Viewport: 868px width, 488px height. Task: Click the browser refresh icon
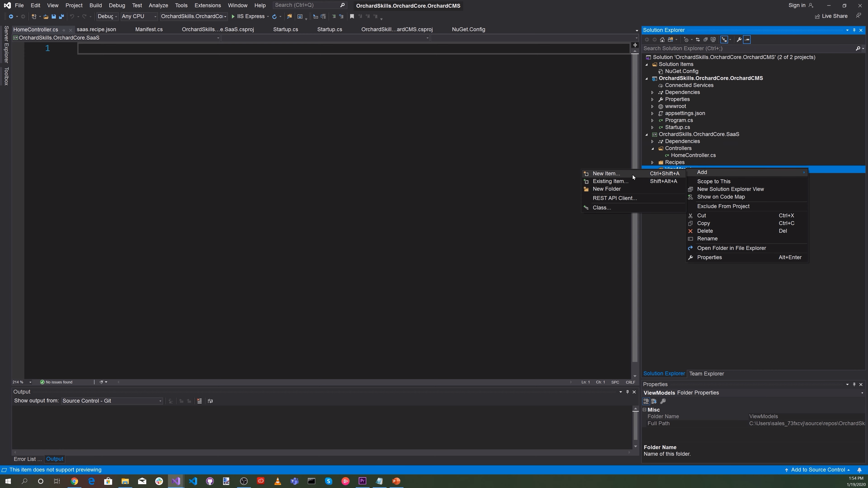pyautogui.click(x=274, y=16)
